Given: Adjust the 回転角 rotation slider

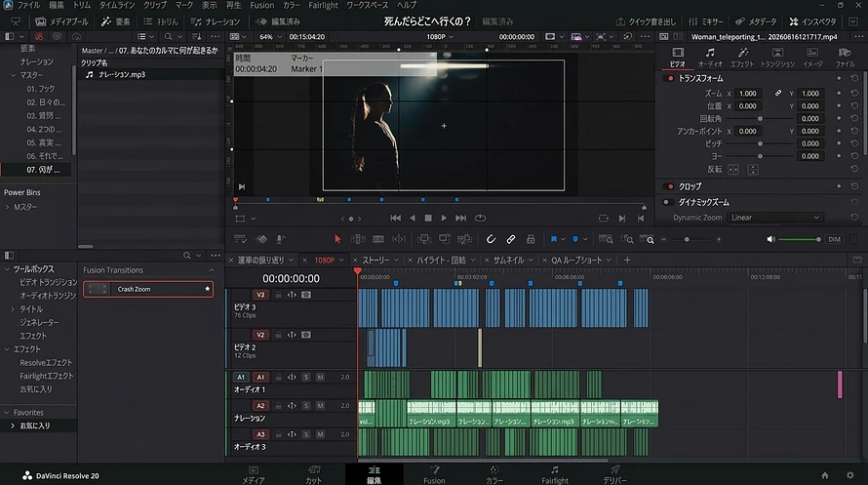Looking at the screenshot, I should click(760, 118).
